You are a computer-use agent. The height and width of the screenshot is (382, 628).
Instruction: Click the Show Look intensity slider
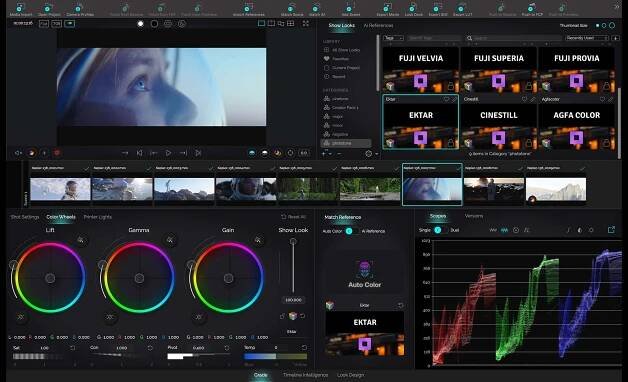[293, 266]
